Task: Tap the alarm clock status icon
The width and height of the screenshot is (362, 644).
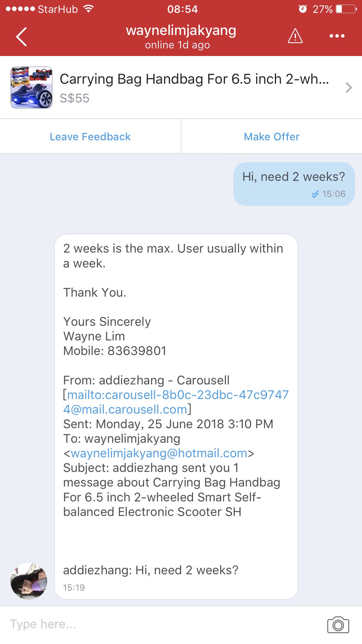Action: 303,9
